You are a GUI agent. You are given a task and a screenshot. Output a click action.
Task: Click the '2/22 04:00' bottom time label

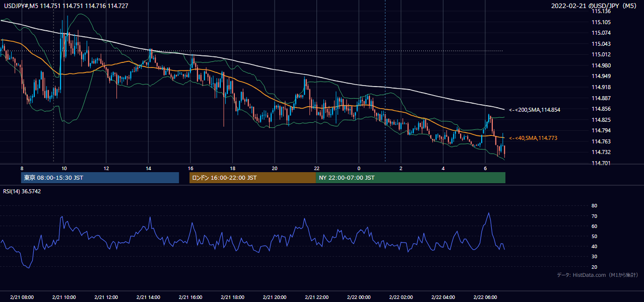click(x=443, y=297)
